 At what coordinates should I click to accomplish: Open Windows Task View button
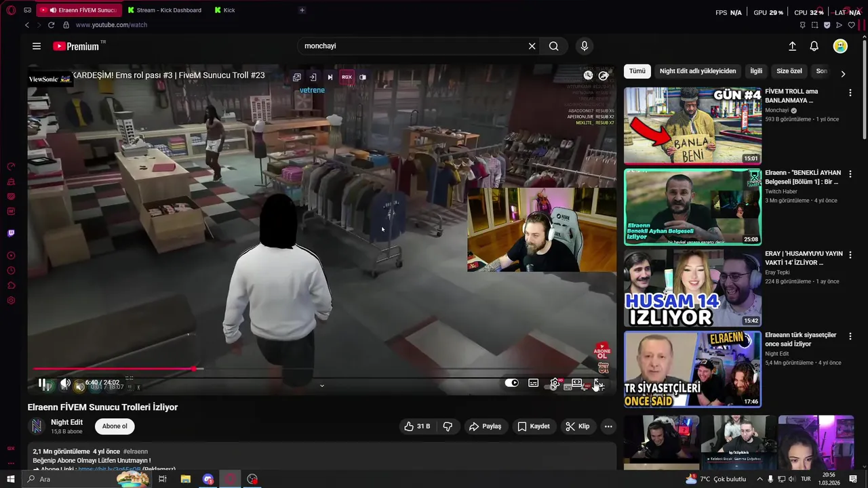click(x=163, y=479)
